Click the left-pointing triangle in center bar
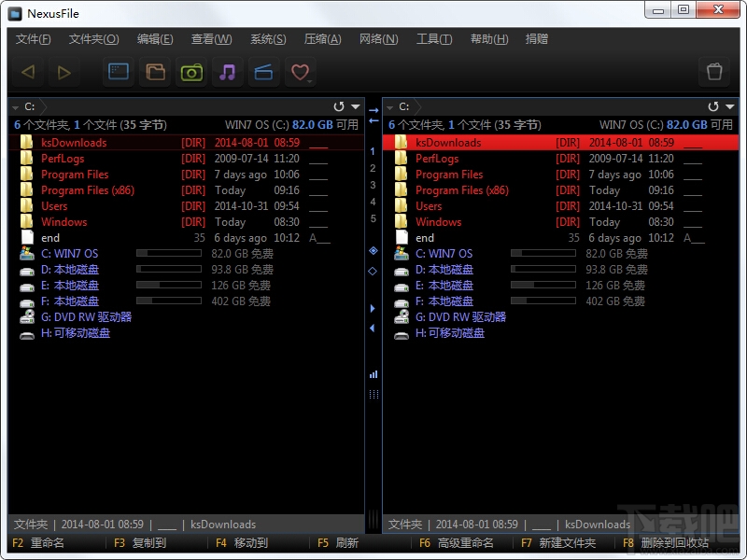747x560 pixels. pyautogui.click(x=373, y=329)
